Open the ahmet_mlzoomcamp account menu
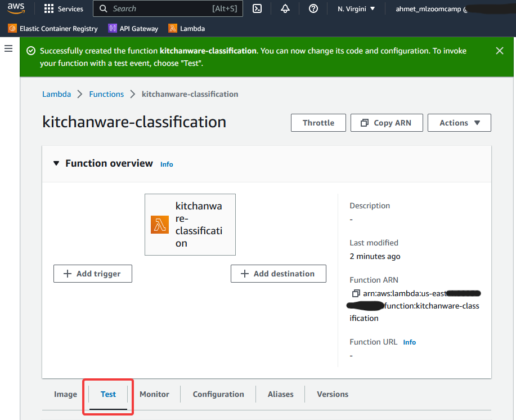Screen dimensions: 516x420 coord(431,9)
